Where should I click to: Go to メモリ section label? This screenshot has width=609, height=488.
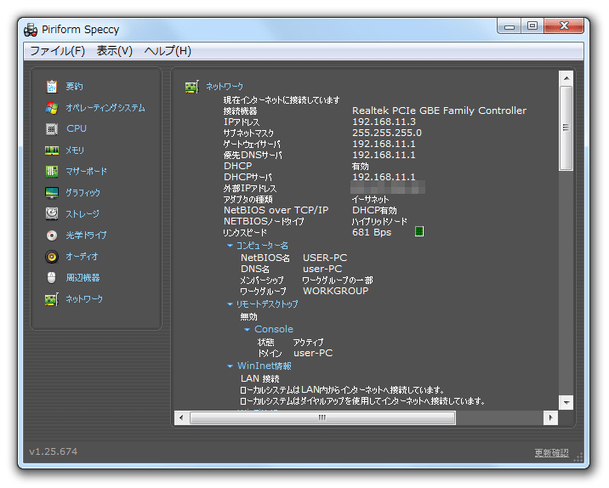point(75,150)
